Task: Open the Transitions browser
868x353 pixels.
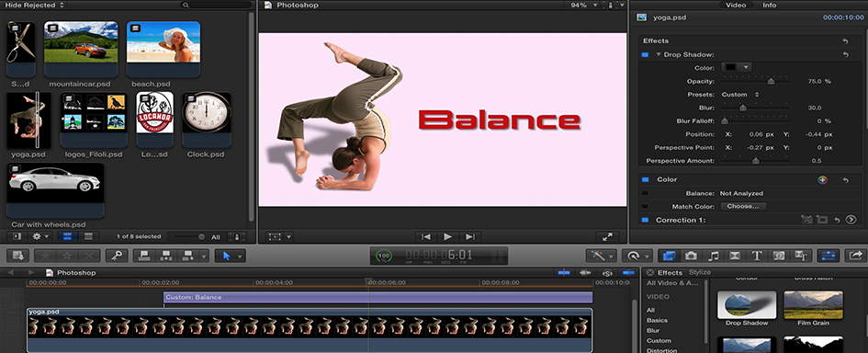Action: coord(735,256)
